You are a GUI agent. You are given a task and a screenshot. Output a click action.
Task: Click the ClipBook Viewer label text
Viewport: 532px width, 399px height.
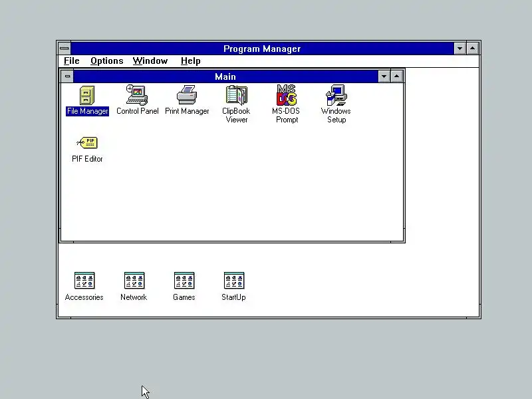(x=237, y=115)
